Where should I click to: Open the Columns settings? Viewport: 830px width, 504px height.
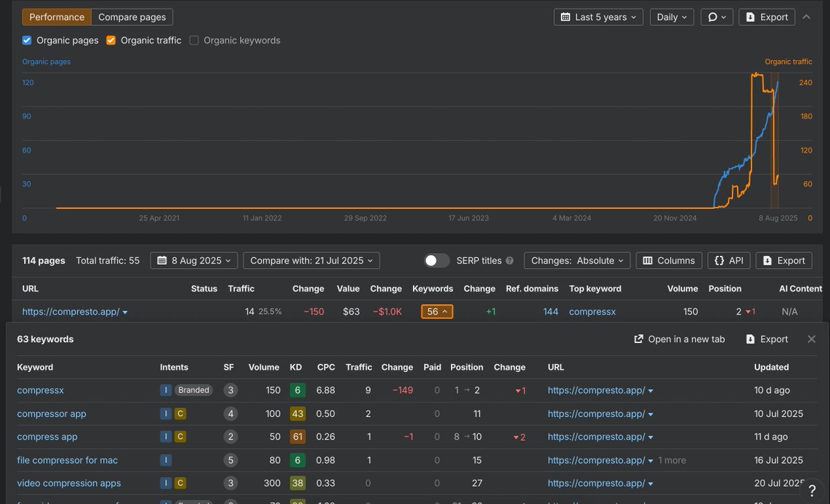668,261
